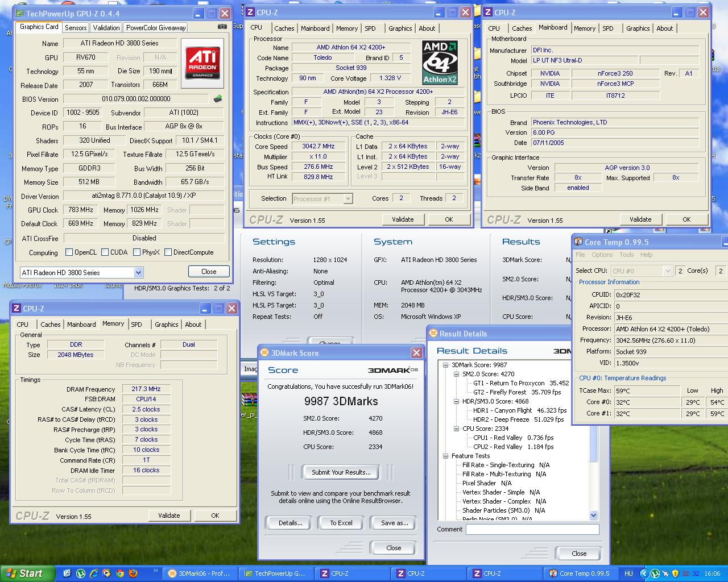The height and width of the screenshot is (582, 728).
Task: Open the ATI Radeon HD 3800 Series dropdown
Action: [x=138, y=273]
